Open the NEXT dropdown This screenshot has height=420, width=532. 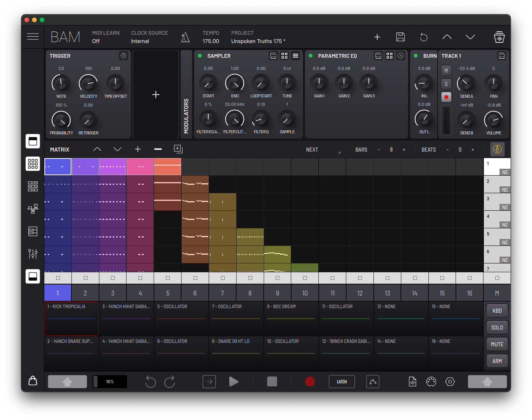323,150
